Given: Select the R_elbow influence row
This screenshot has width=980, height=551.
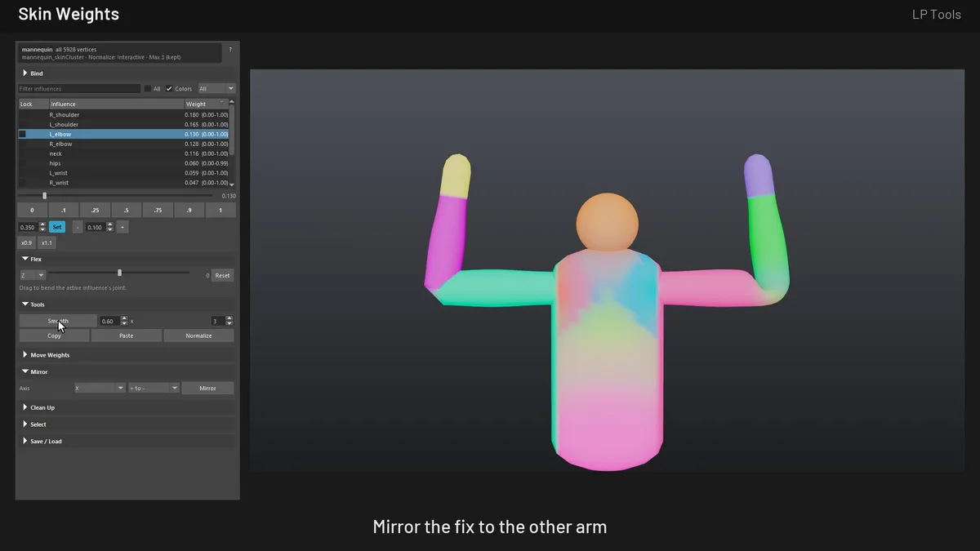Looking at the screenshot, I should coord(123,144).
